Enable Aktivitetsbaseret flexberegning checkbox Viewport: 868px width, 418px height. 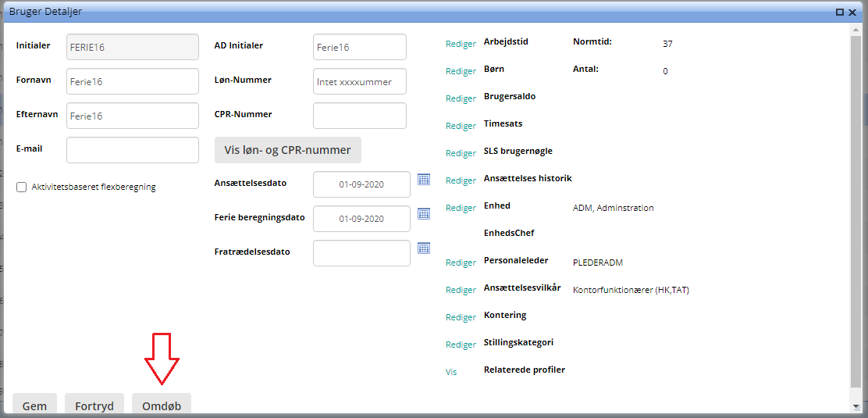(22, 188)
